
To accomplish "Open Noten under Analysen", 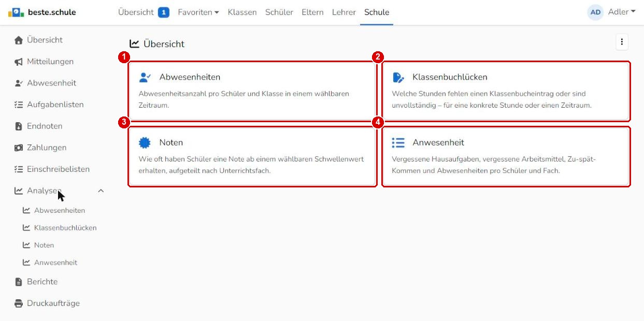I will click(x=44, y=245).
